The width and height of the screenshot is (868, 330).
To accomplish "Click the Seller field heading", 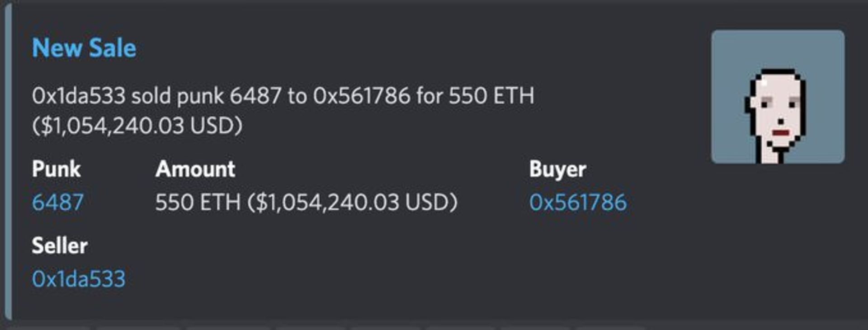I will click(60, 246).
